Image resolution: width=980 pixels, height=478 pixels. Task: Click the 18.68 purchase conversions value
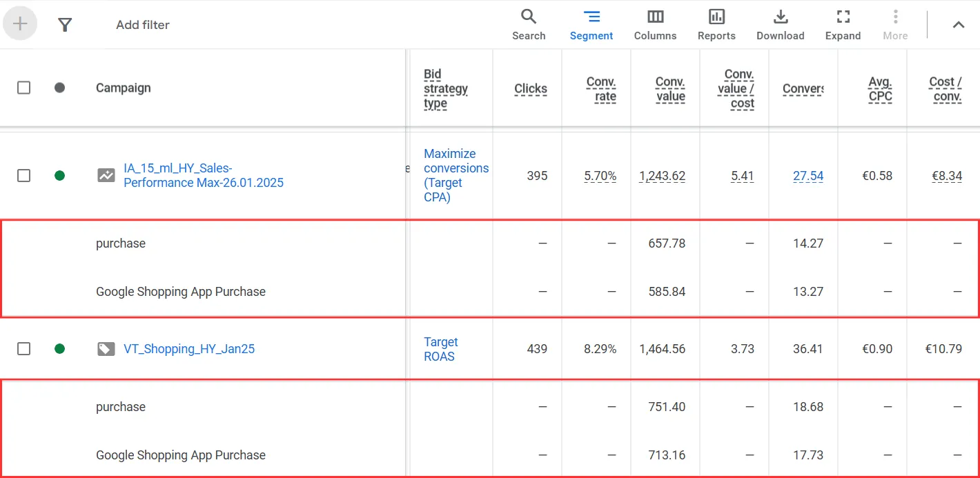coord(808,407)
